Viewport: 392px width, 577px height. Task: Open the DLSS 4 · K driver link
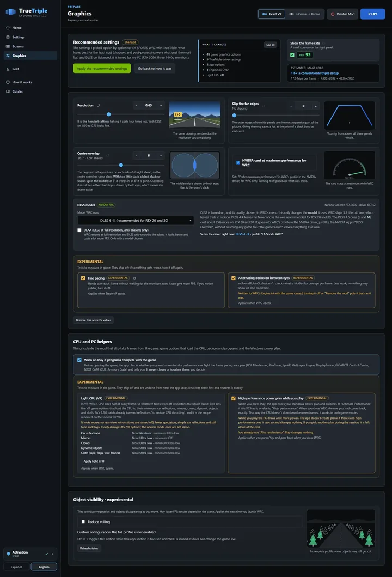242,234
